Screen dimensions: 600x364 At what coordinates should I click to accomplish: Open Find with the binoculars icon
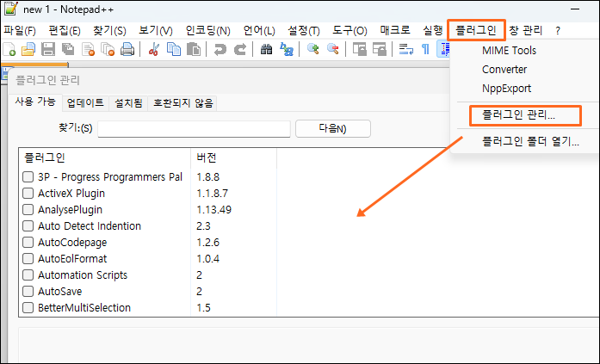(266, 49)
